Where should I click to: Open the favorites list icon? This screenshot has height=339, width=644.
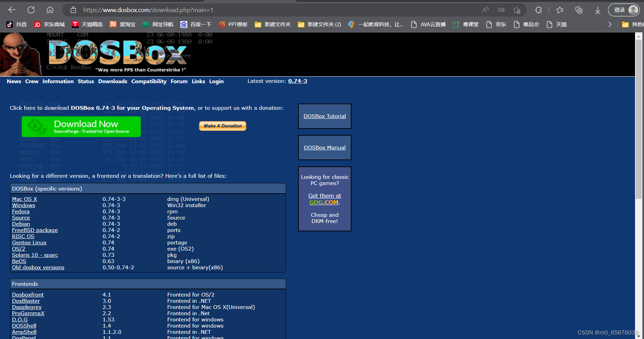(560, 10)
